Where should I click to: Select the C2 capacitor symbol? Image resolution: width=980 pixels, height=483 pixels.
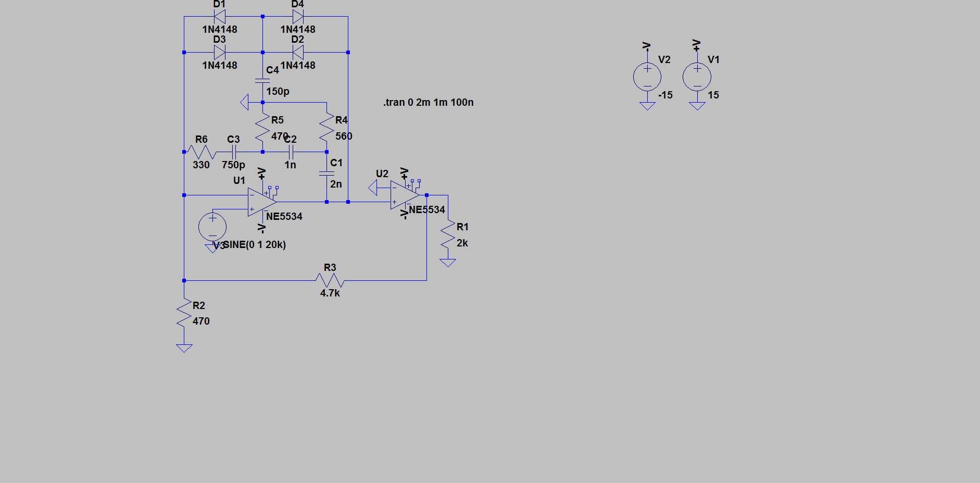(291, 152)
